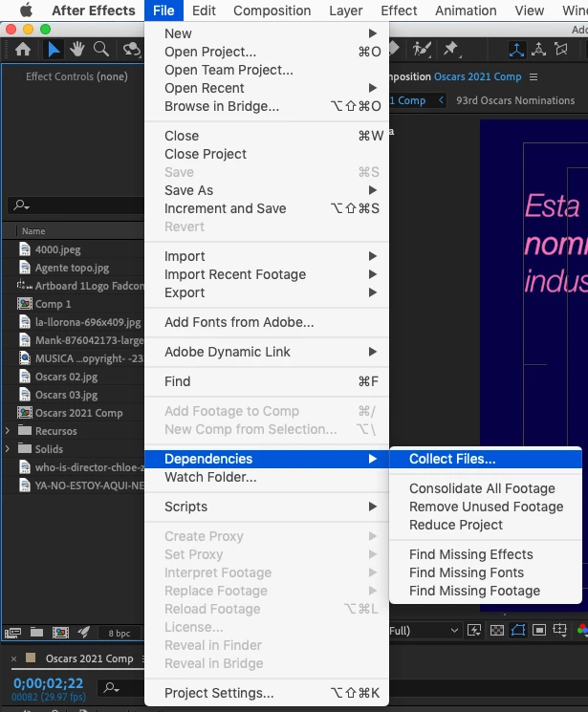
Task: Open the Export submenu
Action: tap(267, 292)
